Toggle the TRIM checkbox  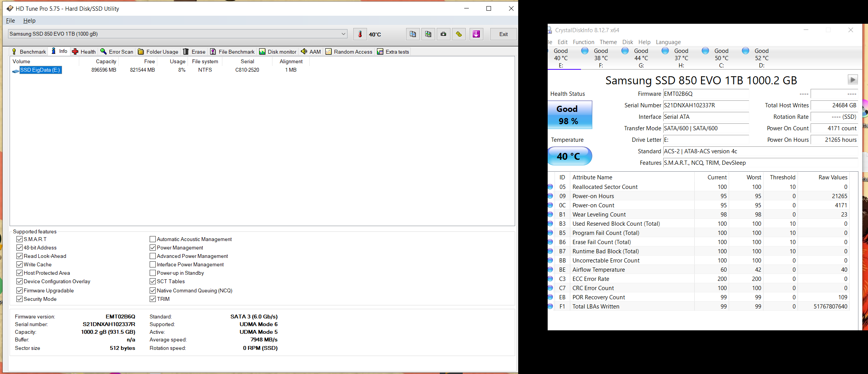153,299
